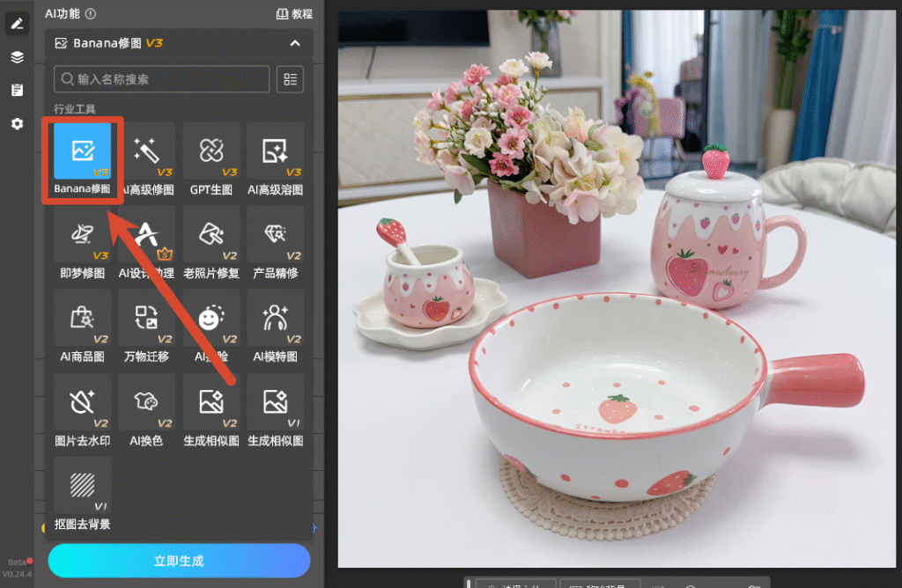The image size is (902, 588).
Task: Toggle the tool list view layout
Action: [x=290, y=79]
